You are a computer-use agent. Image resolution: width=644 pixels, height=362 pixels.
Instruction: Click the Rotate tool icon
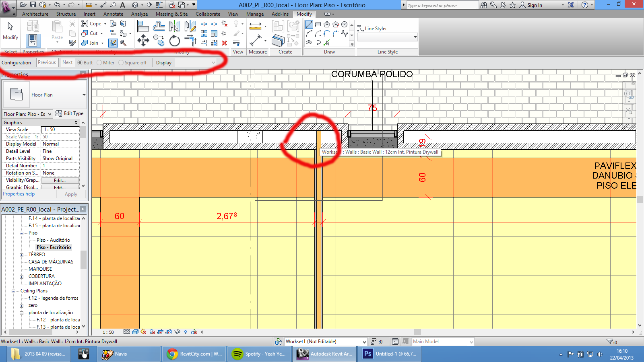click(174, 41)
